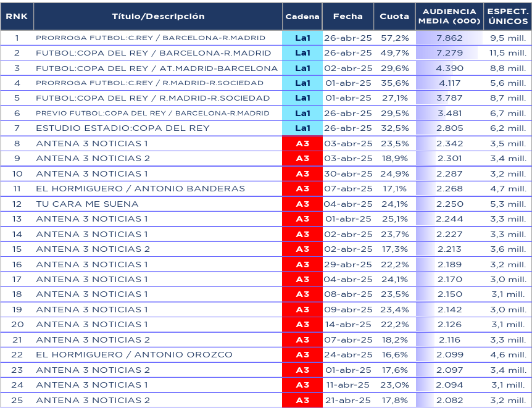Click unique viewers 5,3 mill.
Image resolution: width=532 pixels, height=408 pixels.
tap(508, 204)
